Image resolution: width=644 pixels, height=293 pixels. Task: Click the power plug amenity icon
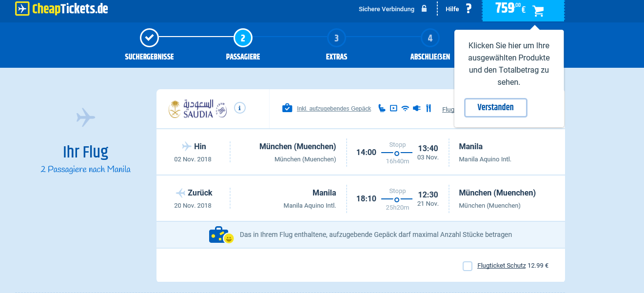click(417, 108)
